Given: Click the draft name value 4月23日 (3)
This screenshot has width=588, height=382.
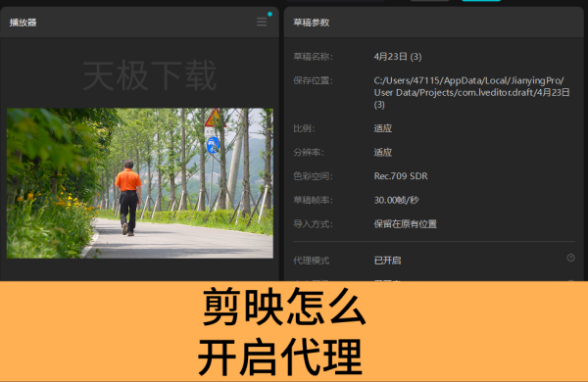Looking at the screenshot, I should [x=398, y=57].
